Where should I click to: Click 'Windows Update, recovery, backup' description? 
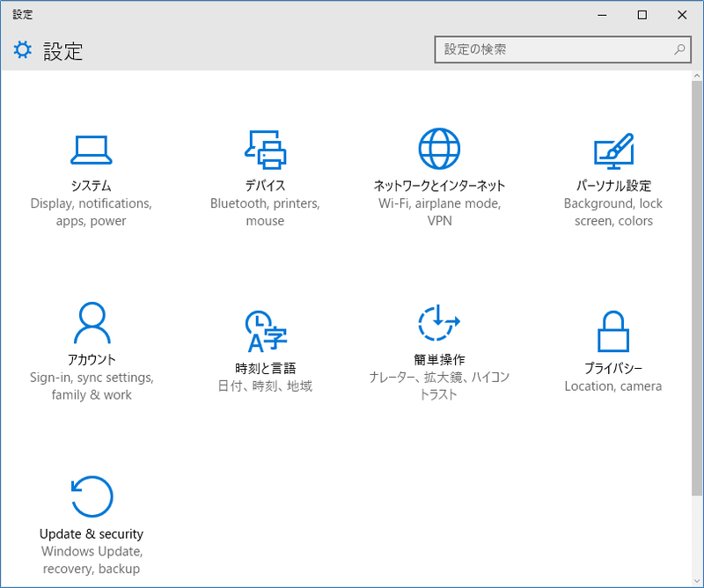tap(92, 560)
